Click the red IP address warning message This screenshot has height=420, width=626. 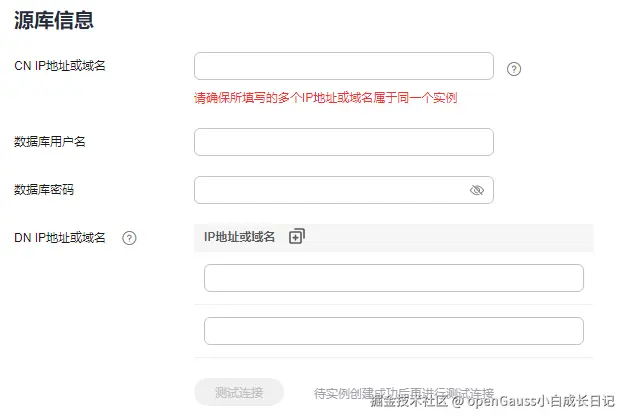click(x=326, y=98)
